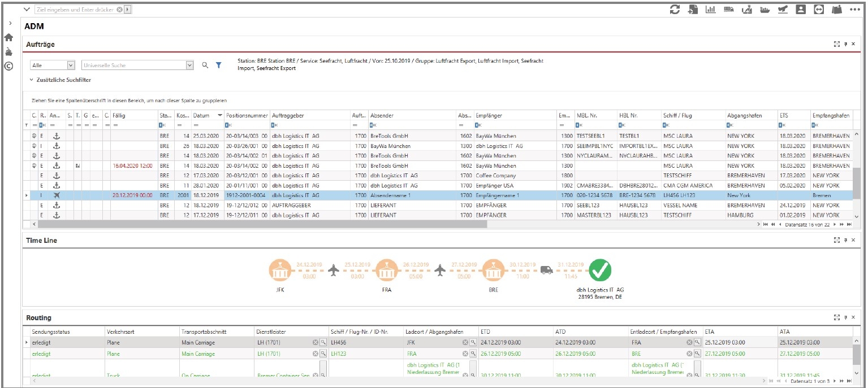Pin the Time Line panel
Viewport: 868px width, 388px height.
[845, 240]
